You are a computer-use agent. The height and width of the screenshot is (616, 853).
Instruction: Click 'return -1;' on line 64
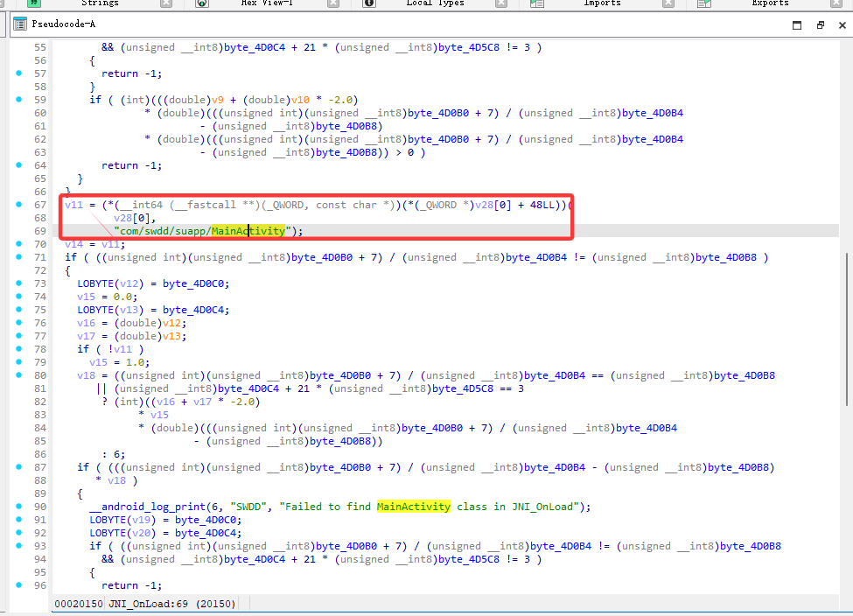[x=132, y=165]
